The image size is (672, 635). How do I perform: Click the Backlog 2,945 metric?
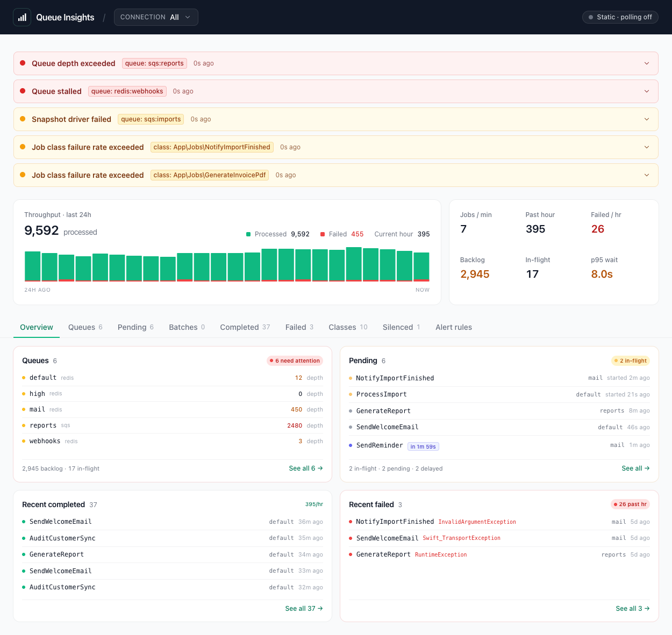(x=475, y=268)
